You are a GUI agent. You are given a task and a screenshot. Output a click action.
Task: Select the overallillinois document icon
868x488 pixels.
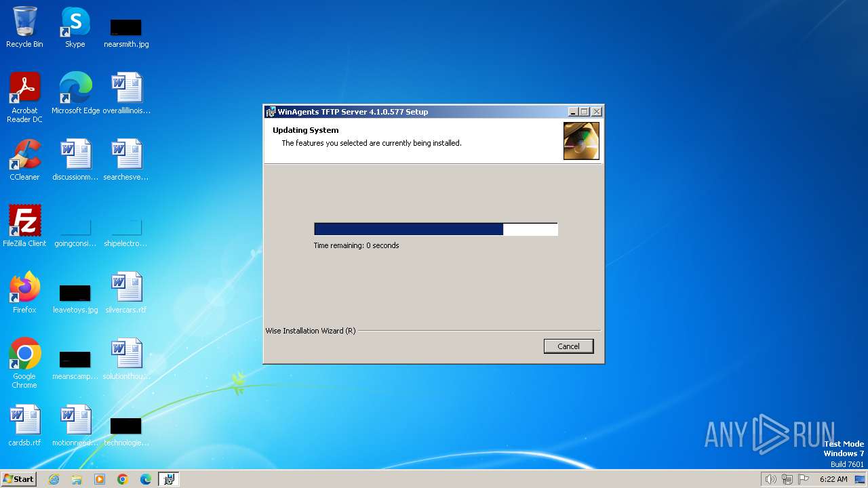coord(126,94)
